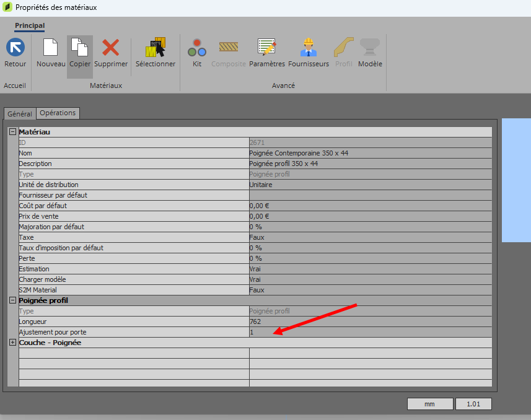Delete material using Supprimer icon
Viewport: 531px width, 420px height.
[x=111, y=48]
